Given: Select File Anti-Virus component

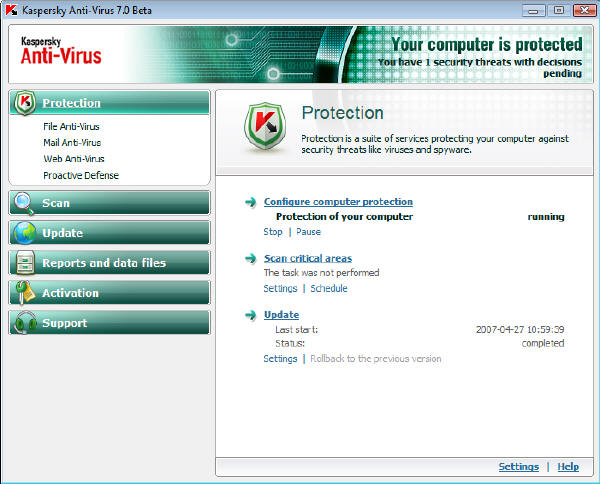Looking at the screenshot, I should pos(71,126).
